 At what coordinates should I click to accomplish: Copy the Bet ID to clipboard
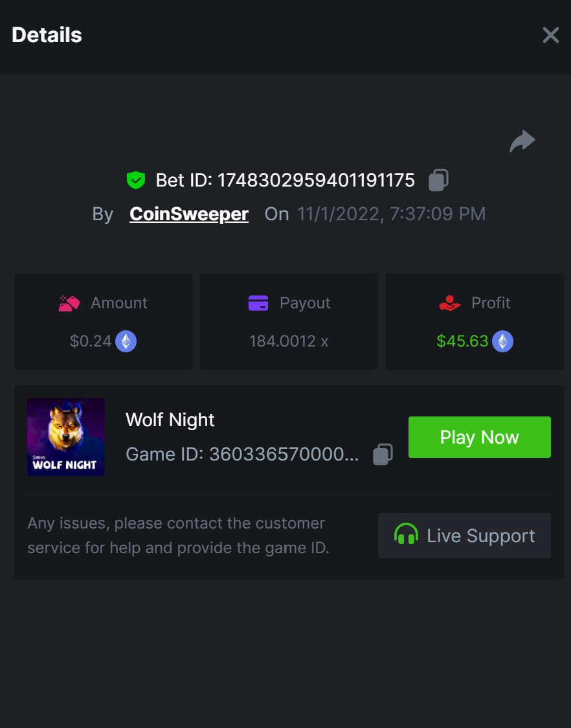pos(438,180)
